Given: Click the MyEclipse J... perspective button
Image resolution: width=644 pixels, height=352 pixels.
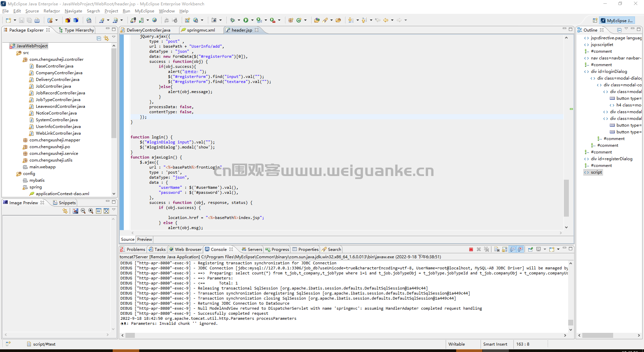Looking at the screenshot, I should tap(617, 20).
